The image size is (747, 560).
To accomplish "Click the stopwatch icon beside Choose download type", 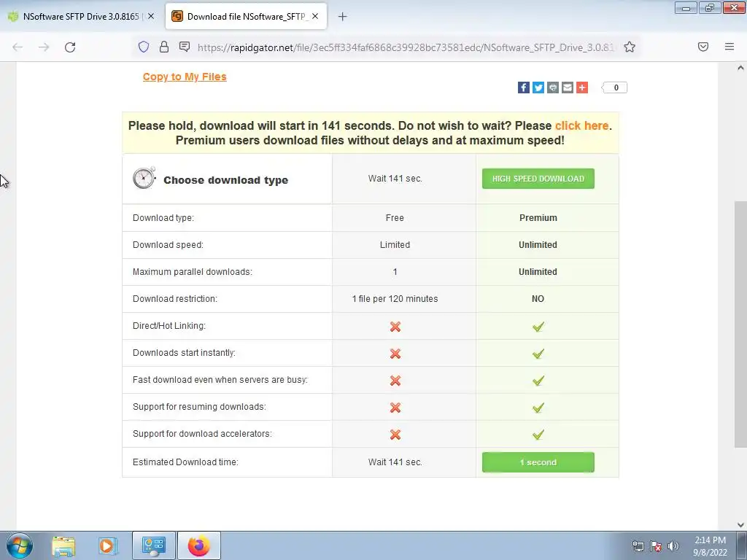I will 144,178.
